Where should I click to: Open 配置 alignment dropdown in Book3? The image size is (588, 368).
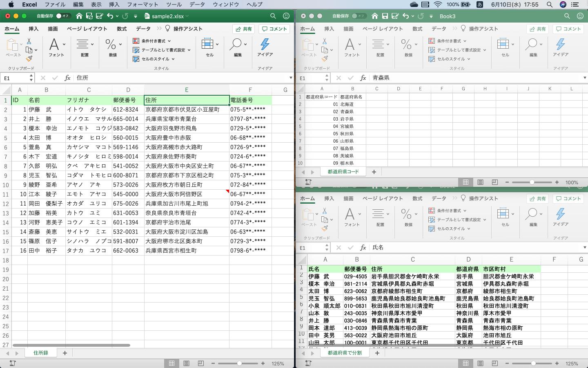pos(388,44)
